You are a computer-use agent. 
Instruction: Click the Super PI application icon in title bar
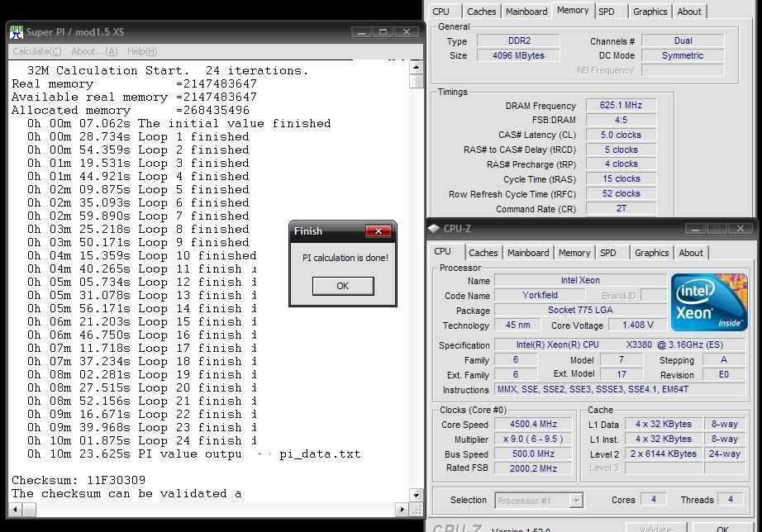[17, 32]
